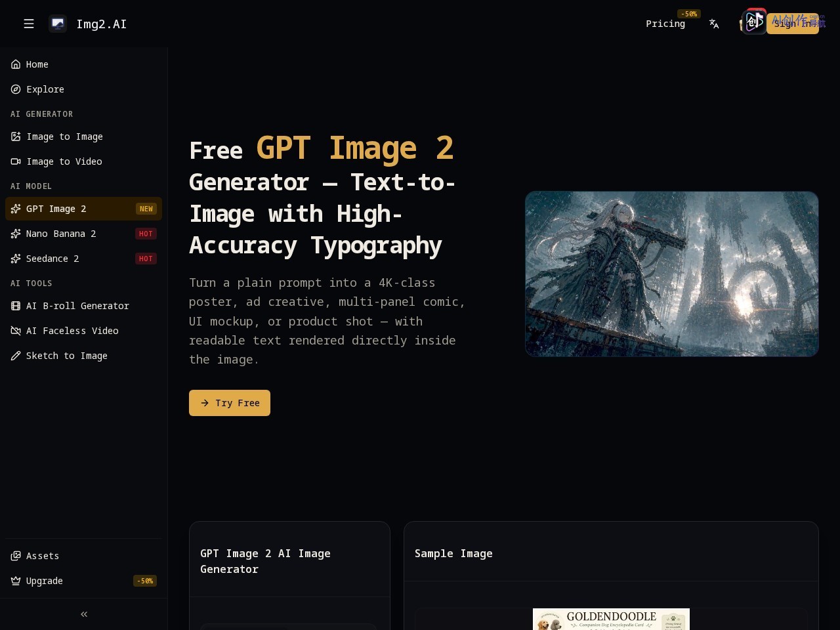Screen dimensions: 840x630
Task: Click the Explore compass icon
Action: [16, 89]
